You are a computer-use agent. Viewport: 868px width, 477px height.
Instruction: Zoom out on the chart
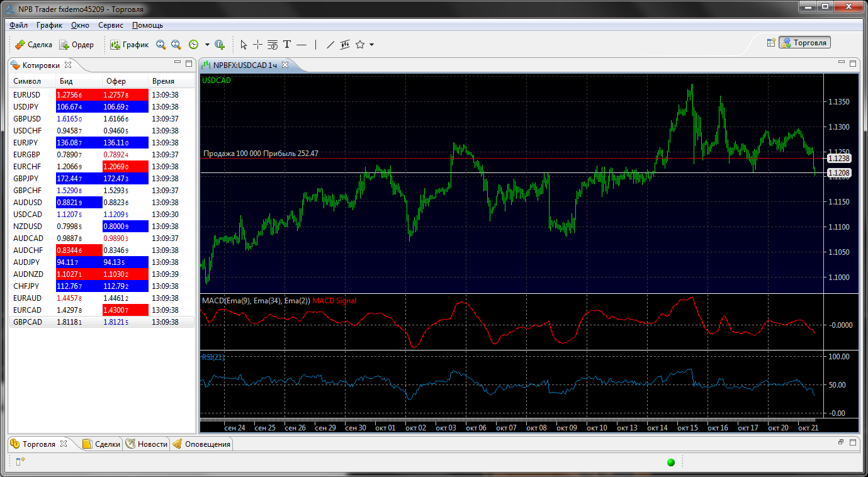[176, 45]
